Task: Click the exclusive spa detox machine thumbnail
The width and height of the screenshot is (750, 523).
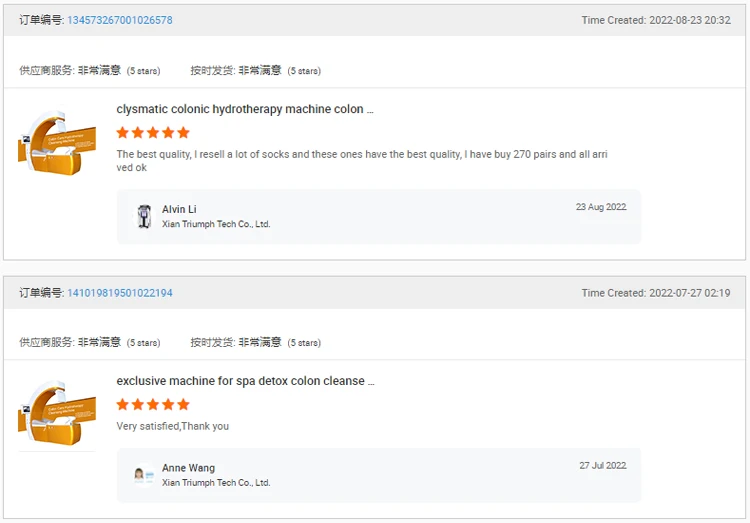Action: coord(56,410)
